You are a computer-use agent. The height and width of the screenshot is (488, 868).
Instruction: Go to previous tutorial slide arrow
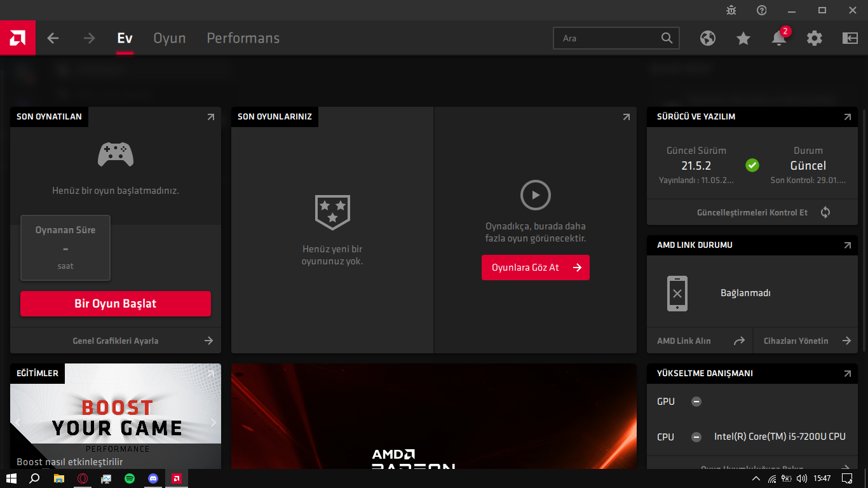pyautogui.click(x=18, y=423)
